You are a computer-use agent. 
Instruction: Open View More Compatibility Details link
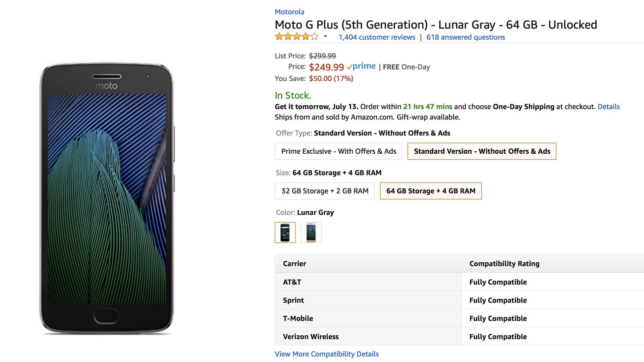point(326,354)
